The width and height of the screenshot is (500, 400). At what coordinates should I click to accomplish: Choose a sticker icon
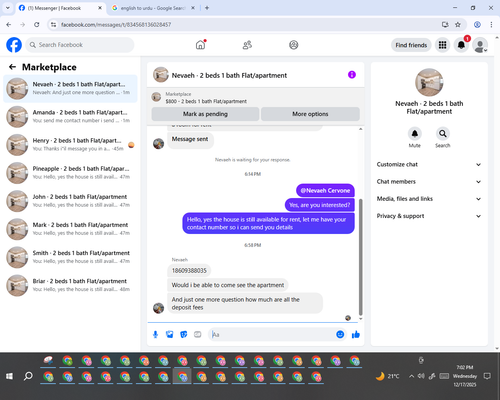click(184, 334)
